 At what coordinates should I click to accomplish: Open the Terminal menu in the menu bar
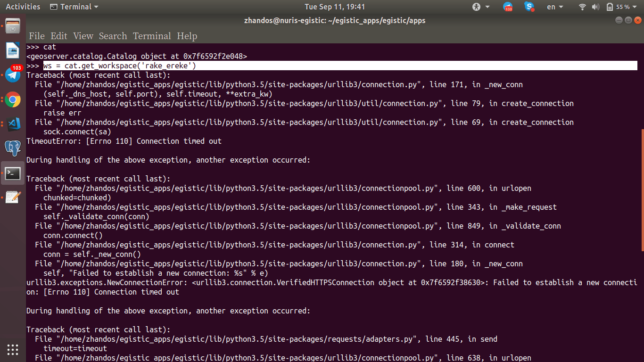tap(152, 36)
